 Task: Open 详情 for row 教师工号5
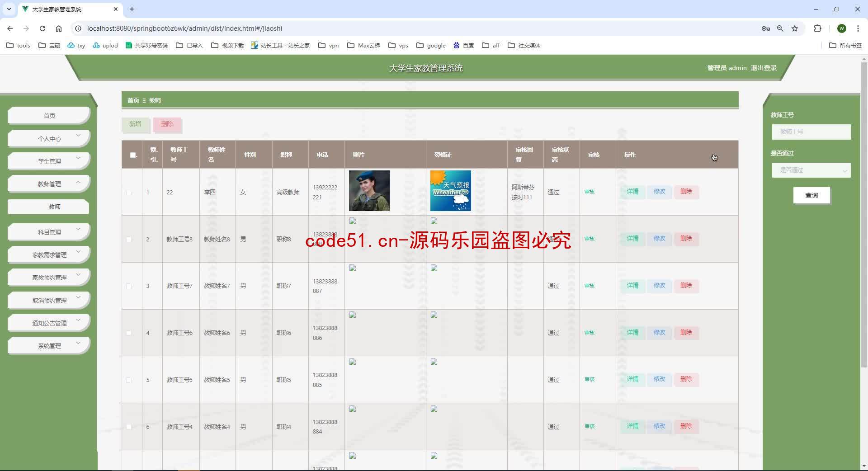(632, 379)
